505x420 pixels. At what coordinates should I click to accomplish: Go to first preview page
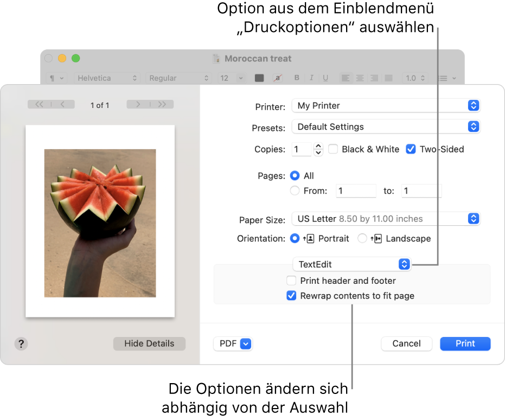[39, 104]
